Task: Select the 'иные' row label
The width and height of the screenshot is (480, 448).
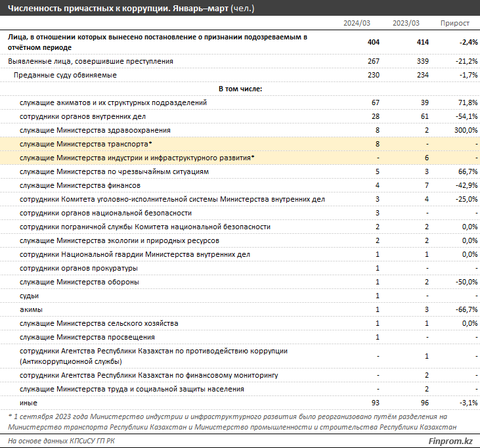Action: [x=28, y=402]
